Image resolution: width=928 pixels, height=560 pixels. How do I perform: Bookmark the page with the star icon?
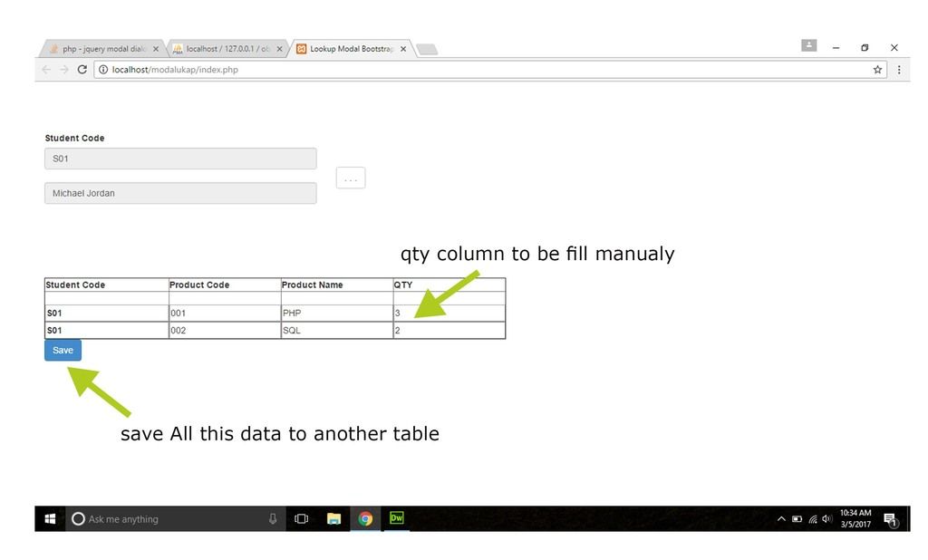877,69
